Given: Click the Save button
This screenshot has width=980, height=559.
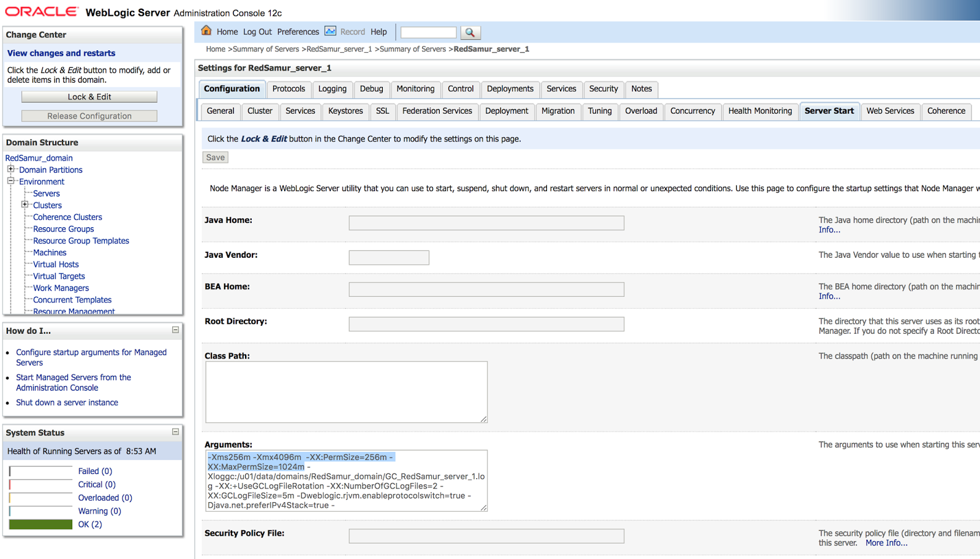Looking at the screenshot, I should click(x=215, y=157).
